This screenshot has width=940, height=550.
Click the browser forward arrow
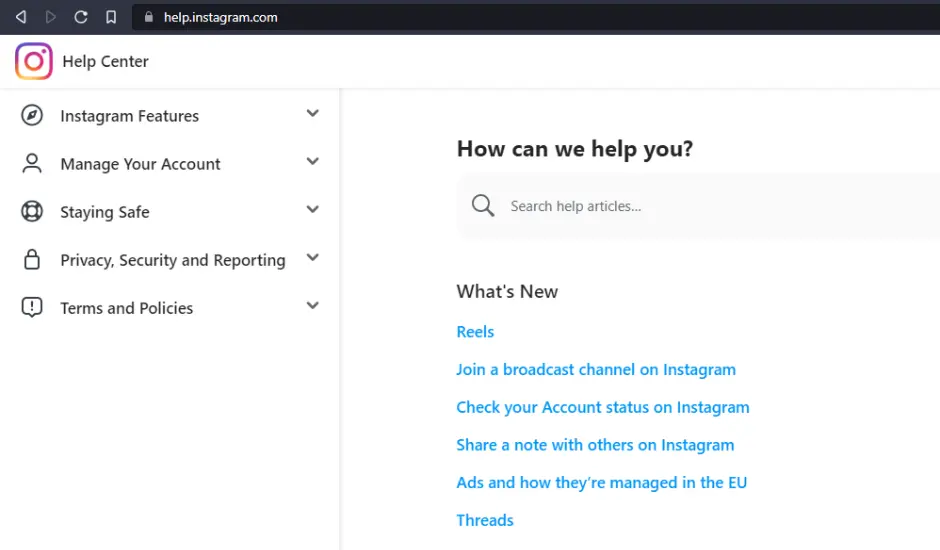pyautogui.click(x=51, y=17)
